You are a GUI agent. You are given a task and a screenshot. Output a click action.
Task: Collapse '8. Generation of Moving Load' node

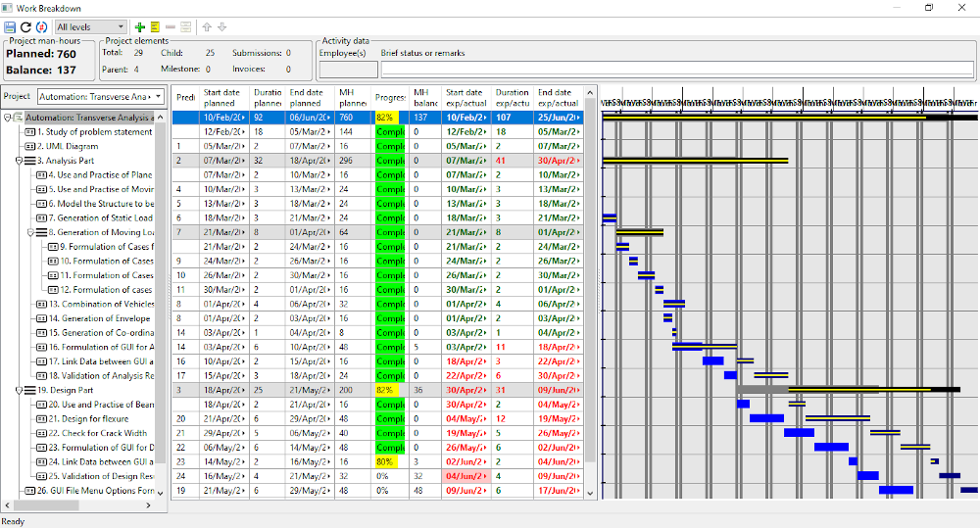tap(31, 232)
